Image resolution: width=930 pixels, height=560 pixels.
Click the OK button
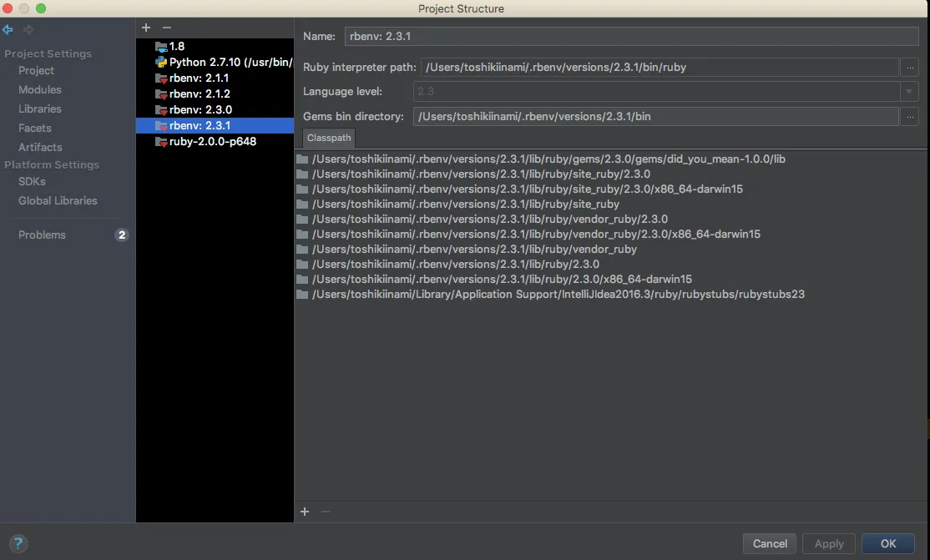coord(888,543)
